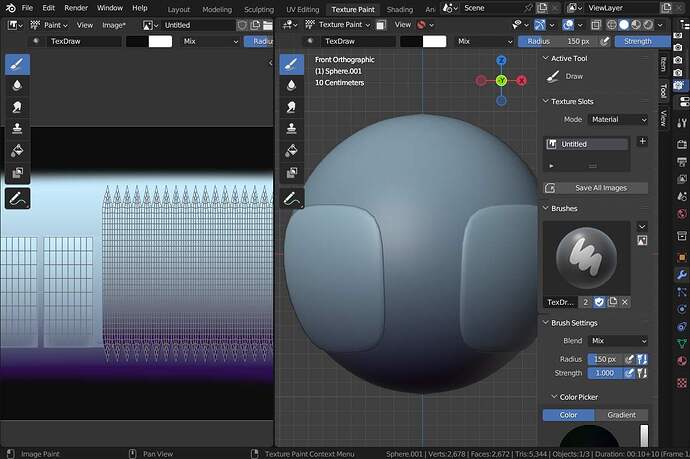690x459 pixels.
Task: Open the Help menu
Action: click(x=140, y=8)
